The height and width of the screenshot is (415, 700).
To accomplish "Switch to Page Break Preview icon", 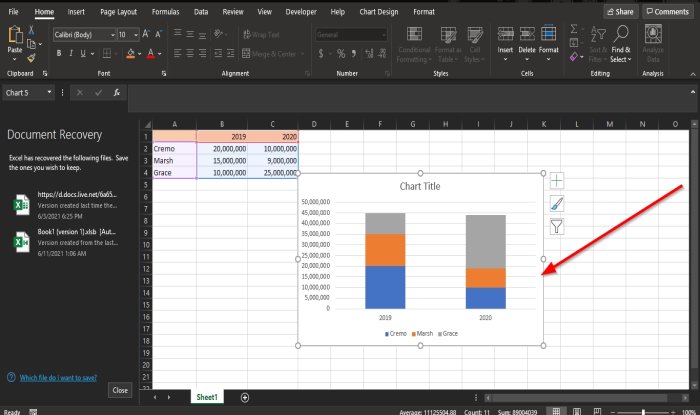I will (597, 411).
